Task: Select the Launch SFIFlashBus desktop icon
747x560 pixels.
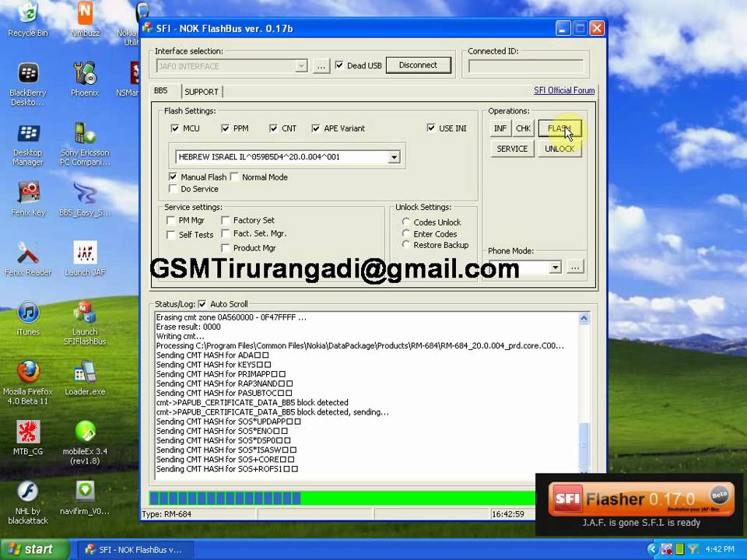Action: [x=85, y=324]
